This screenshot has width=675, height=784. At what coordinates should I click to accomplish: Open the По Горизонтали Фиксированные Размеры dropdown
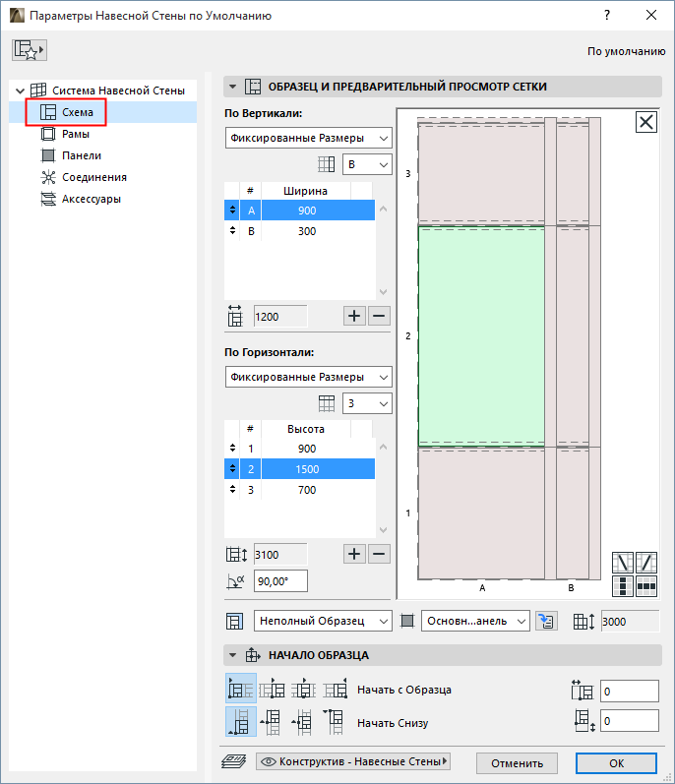(309, 377)
